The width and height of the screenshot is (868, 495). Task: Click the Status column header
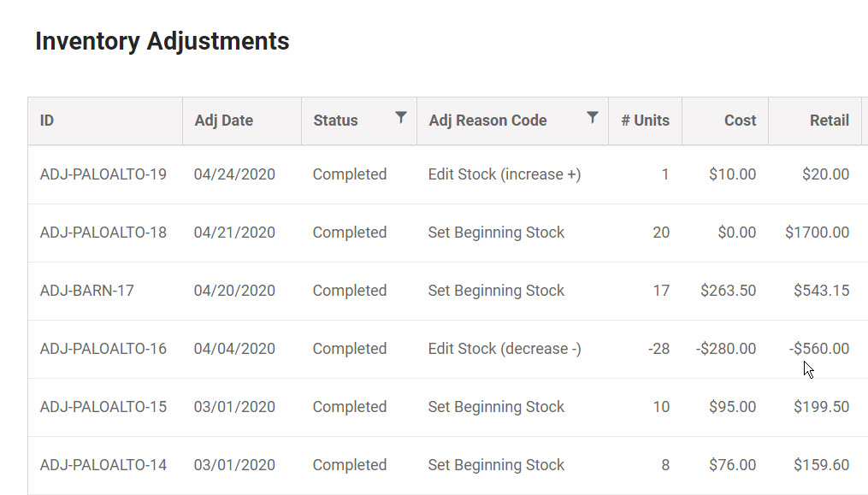coord(335,121)
